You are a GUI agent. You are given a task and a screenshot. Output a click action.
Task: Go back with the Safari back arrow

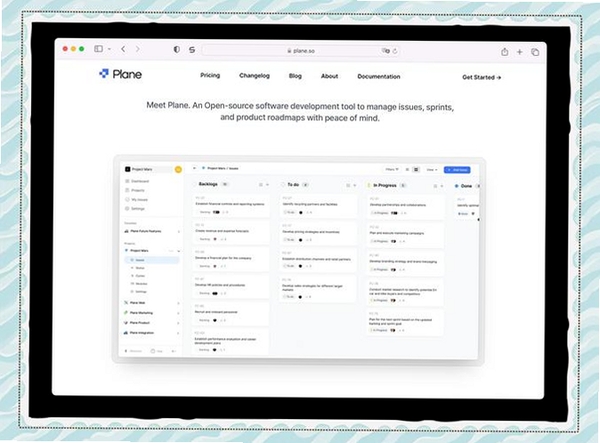click(123, 49)
